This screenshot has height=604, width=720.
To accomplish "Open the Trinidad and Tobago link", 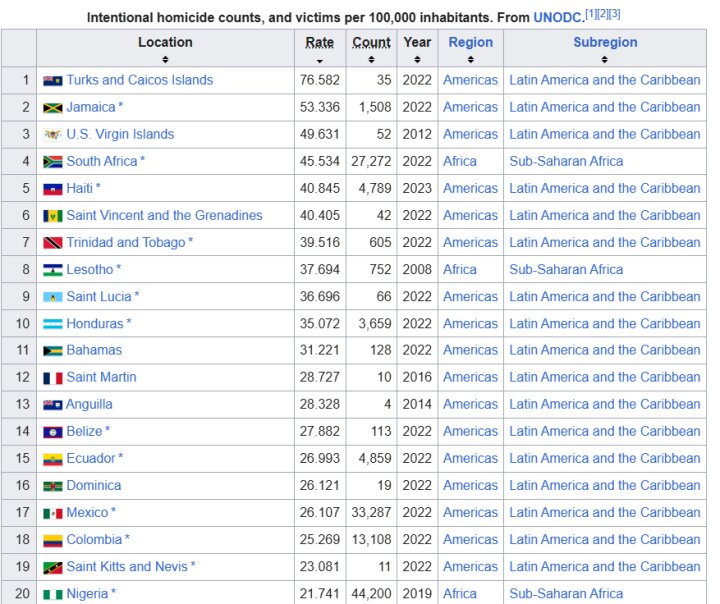I will [x=126, y=243].
